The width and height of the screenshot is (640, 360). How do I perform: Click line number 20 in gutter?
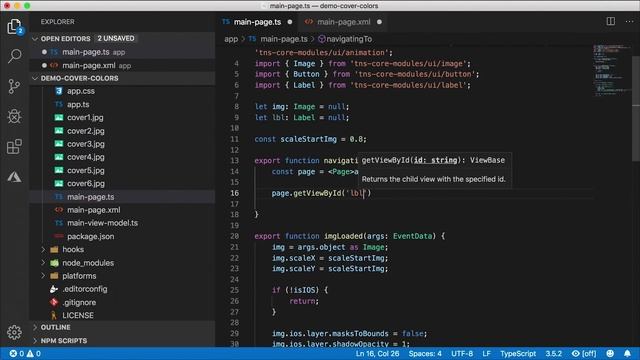click(x=234, y=236)
